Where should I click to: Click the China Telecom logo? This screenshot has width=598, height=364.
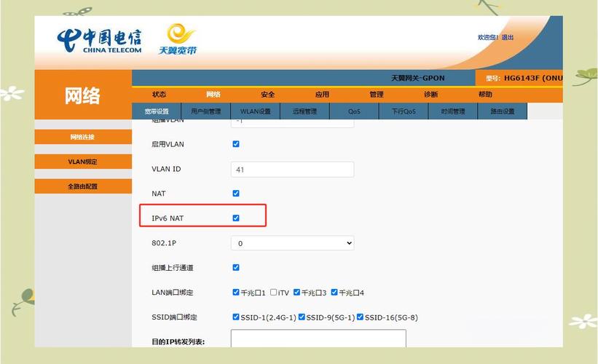99,41
